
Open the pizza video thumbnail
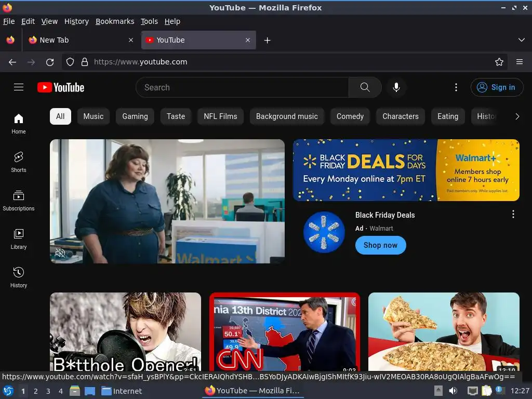coord(444,331)
